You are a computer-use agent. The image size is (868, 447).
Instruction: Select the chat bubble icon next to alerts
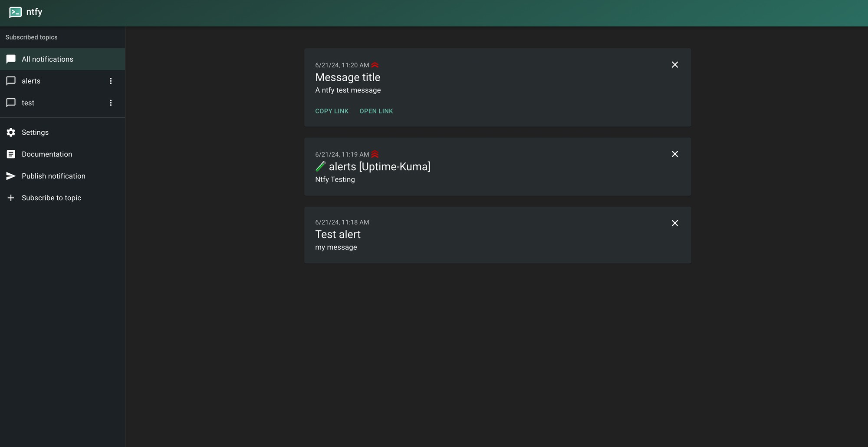(x=11, y=81)
